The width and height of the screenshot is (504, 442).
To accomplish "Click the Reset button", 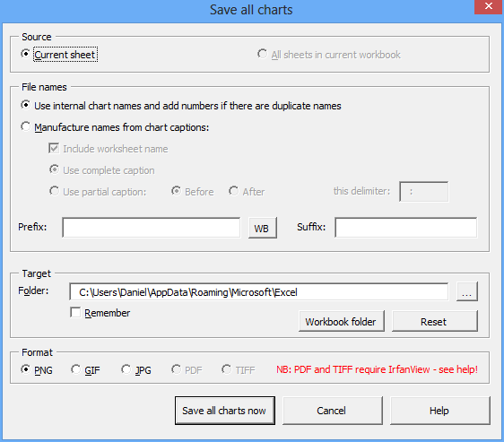I will (x=435, y=321).
